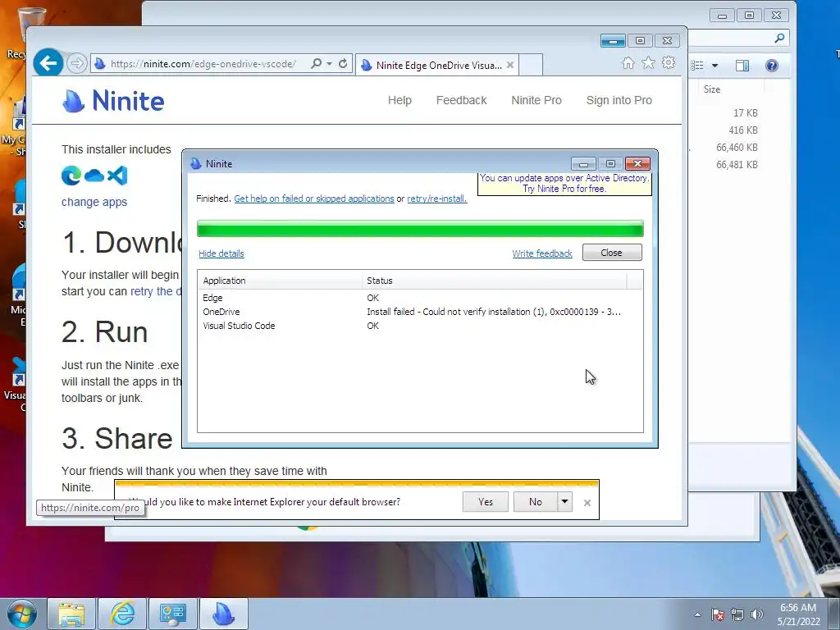This screenshot has width=840, height=630.
Task: Open view options dropdown in Explorer window
Action: coord(714,66)
